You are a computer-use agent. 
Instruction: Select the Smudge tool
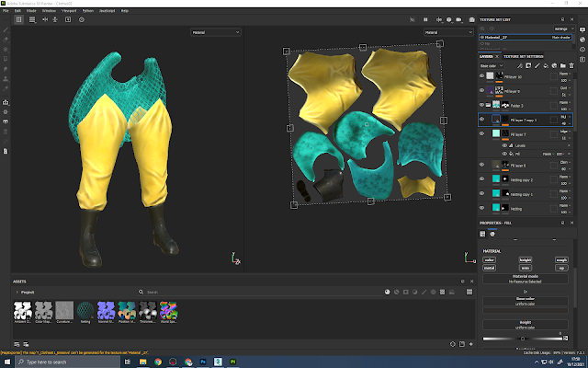click(6, 69)
